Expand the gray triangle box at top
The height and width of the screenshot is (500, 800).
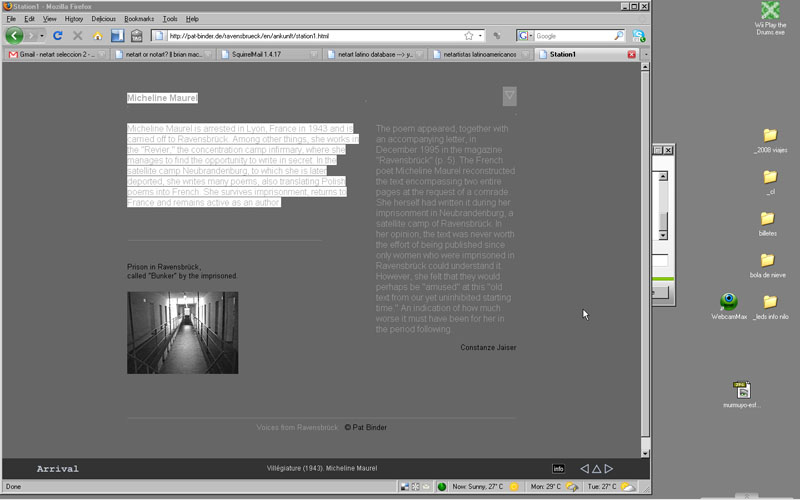pyautogui.click(x=509, y=96)
